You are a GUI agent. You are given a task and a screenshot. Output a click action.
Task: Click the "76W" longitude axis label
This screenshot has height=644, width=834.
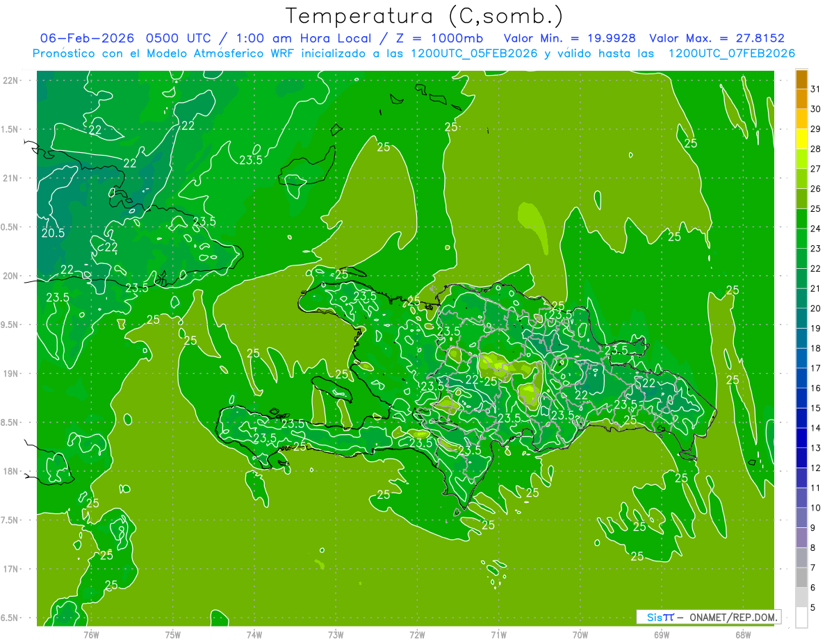[91, 634]
